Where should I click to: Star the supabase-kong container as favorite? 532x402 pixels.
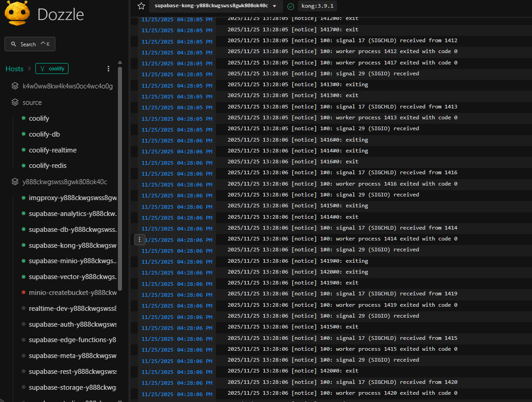point(142,6)
